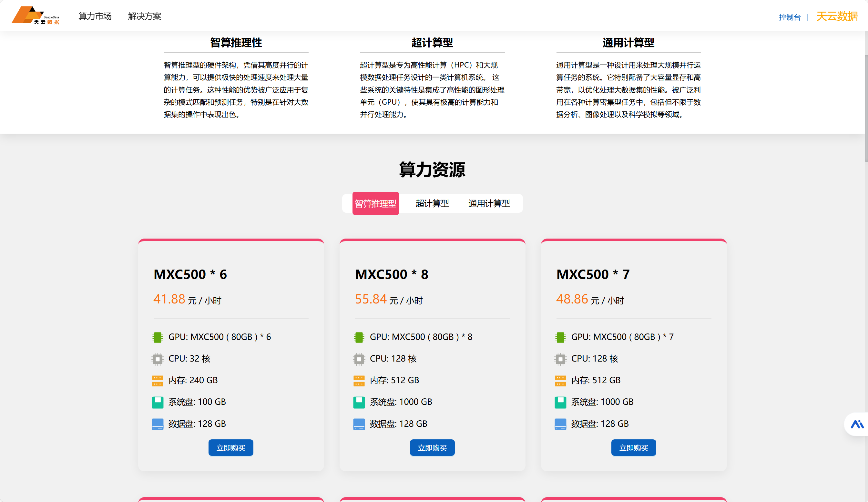Click the BeagleData 天云数据 logo
The image size is (868, 502).
35,15
